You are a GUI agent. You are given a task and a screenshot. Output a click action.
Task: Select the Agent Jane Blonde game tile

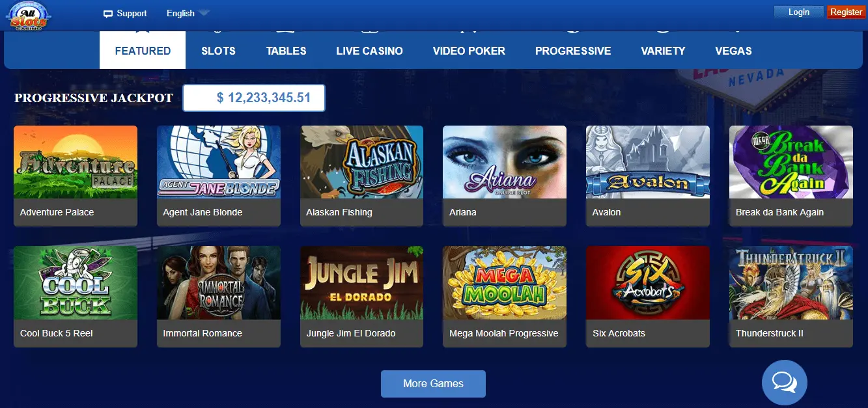218,176
